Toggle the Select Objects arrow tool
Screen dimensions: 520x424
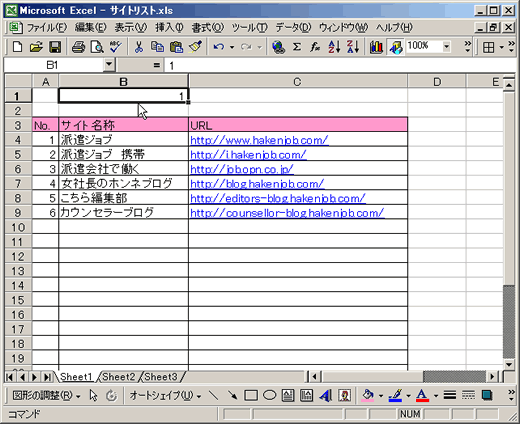(x=93, y=396)
